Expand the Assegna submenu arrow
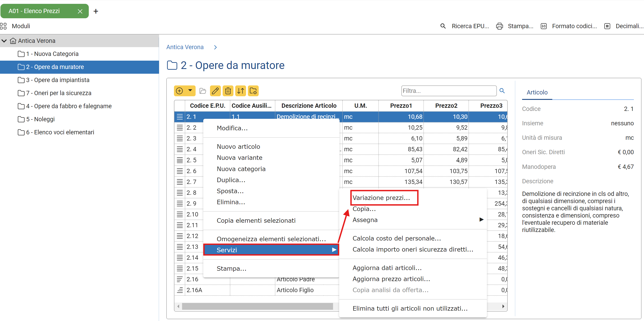 pos(481,220)
